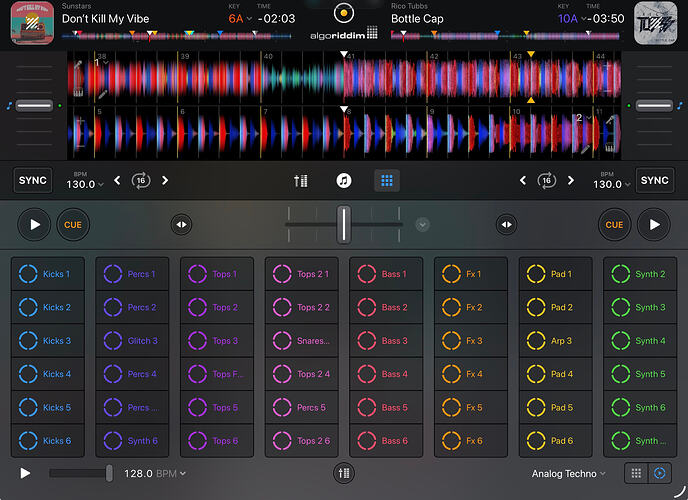The width and height of the screenshot is (688, 500).
Task: Click the left deck tempo bend arrows icon
Action: pos(181,225)
